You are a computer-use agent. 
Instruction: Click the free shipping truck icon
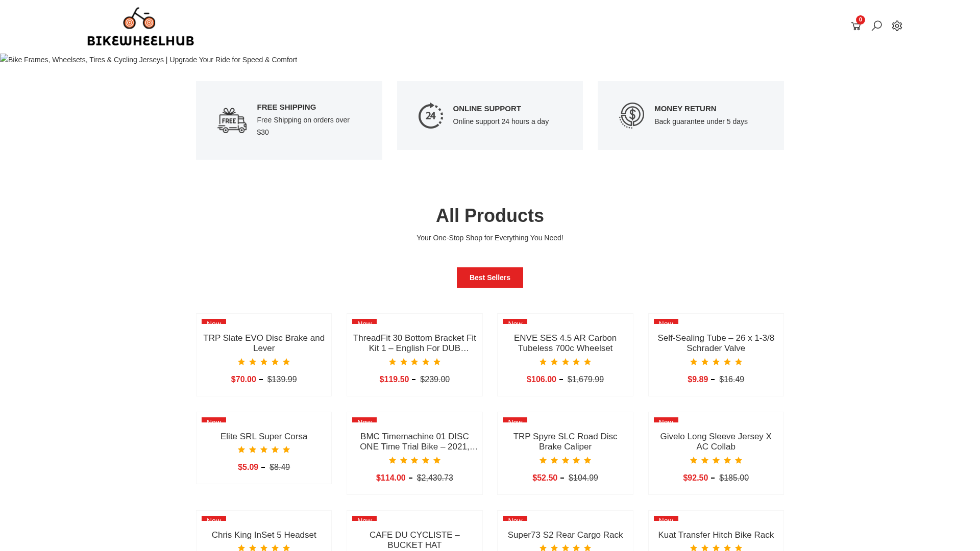pyautogui.click(x=232, y=120)
